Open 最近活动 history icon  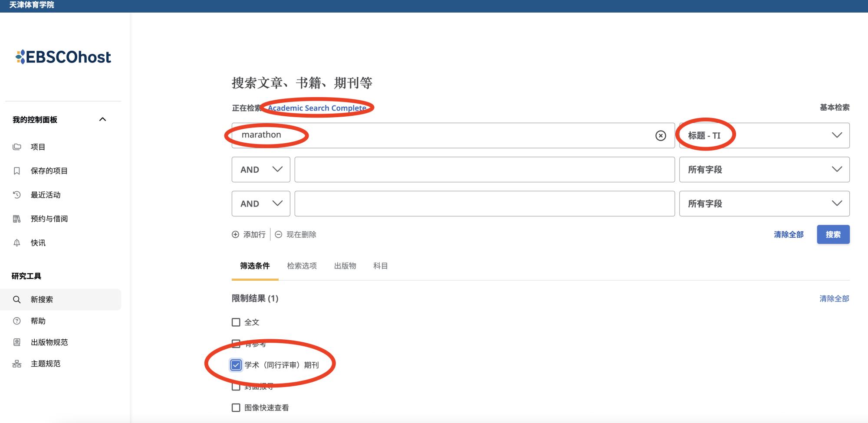click(17, 195)
